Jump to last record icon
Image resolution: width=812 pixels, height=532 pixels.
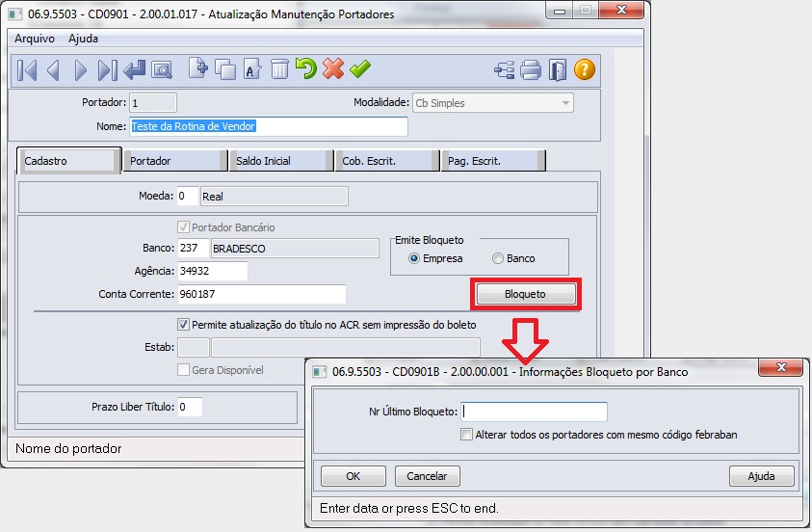[x=107, y=69]
